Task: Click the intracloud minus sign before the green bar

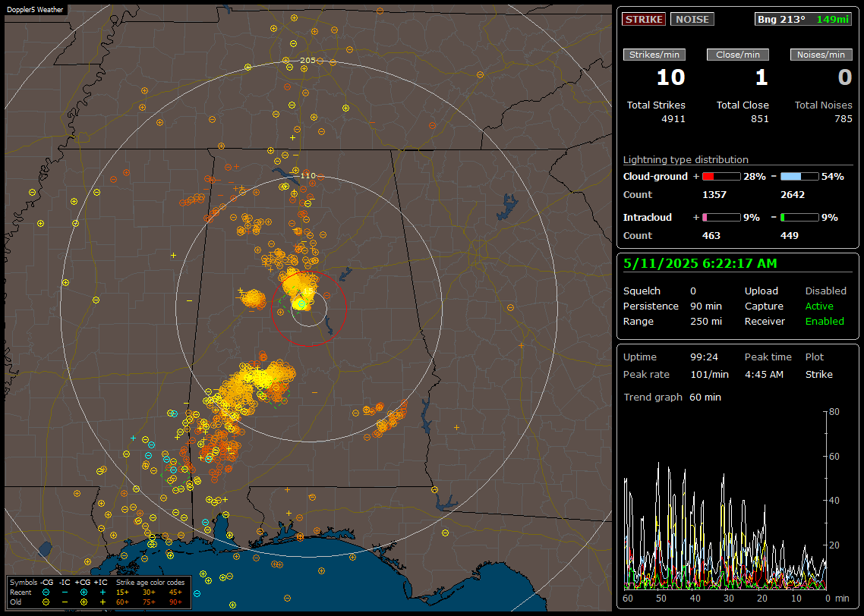Action: [774, 218]
